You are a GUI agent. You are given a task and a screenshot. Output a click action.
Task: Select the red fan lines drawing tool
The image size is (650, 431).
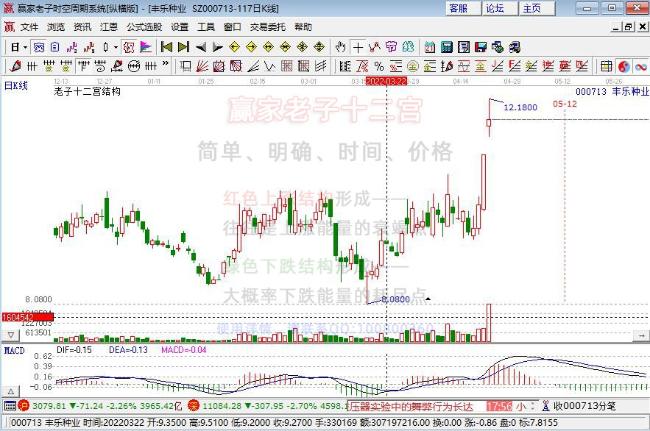[x=202, y=66]
